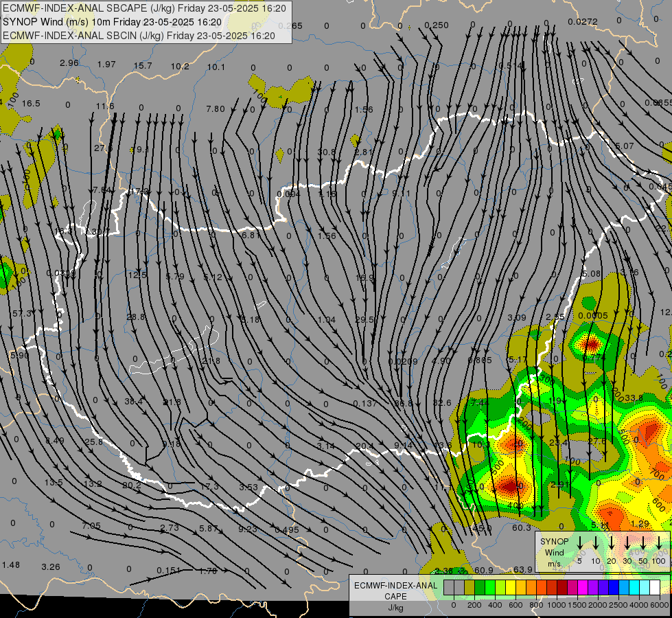Screen dimensions: 672x618
Task: Click the 0.0209 value on the map
Action: [402, 362]
